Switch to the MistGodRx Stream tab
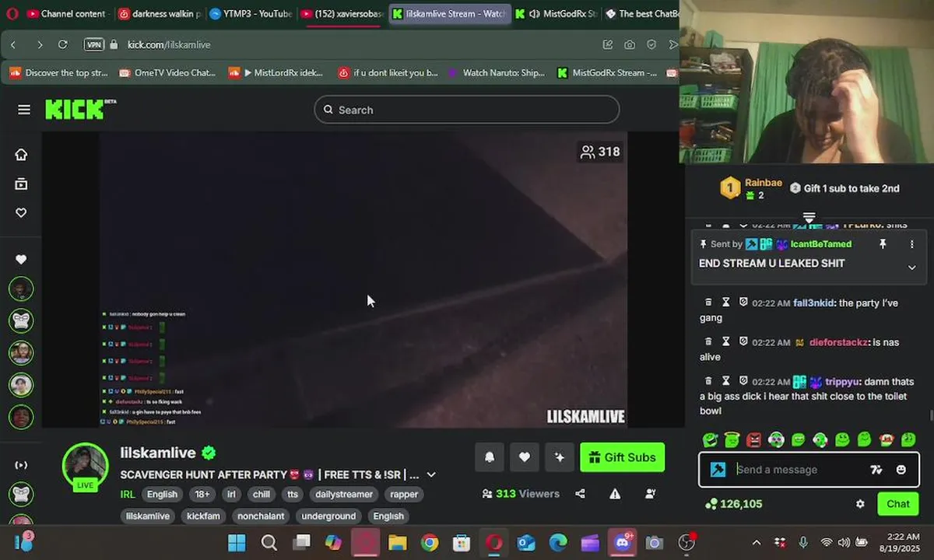 [557, 13]
